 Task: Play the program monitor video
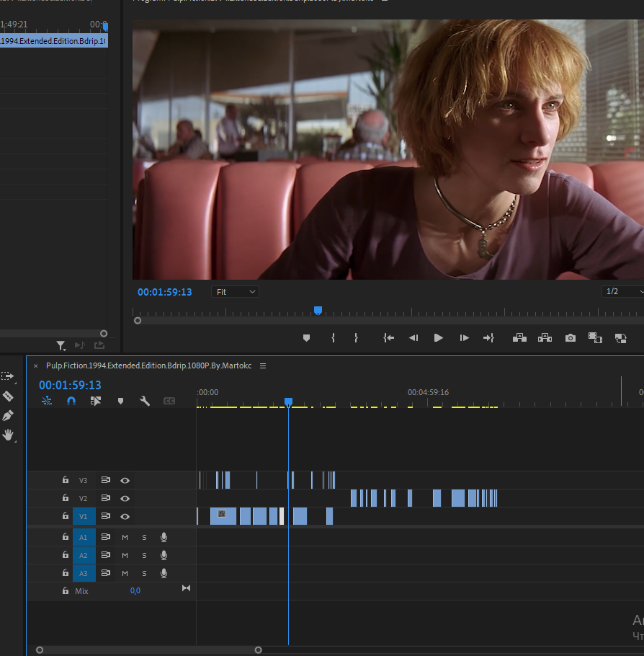(x=438, y=337)
